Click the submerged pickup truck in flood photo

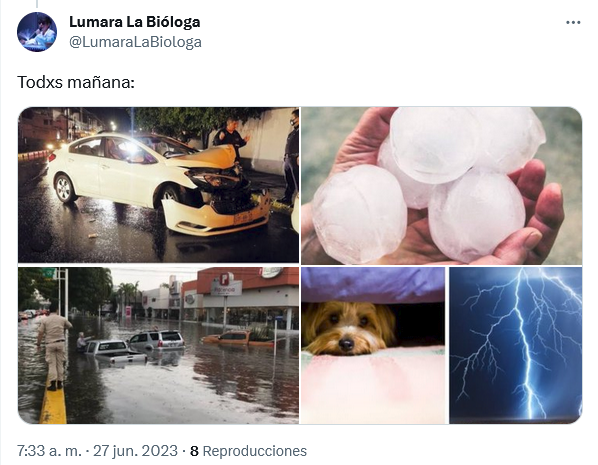pos(113,352)
